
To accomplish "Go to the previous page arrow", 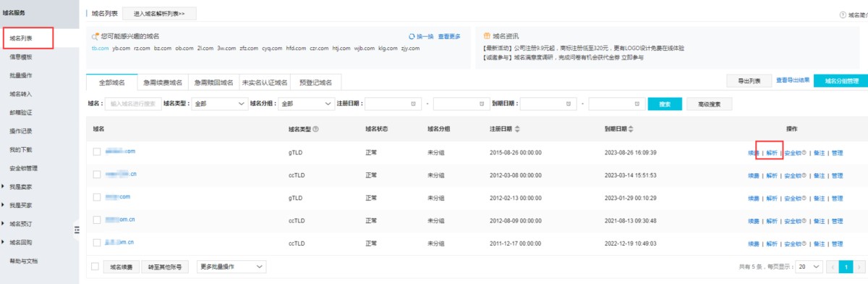I will 832,267.
